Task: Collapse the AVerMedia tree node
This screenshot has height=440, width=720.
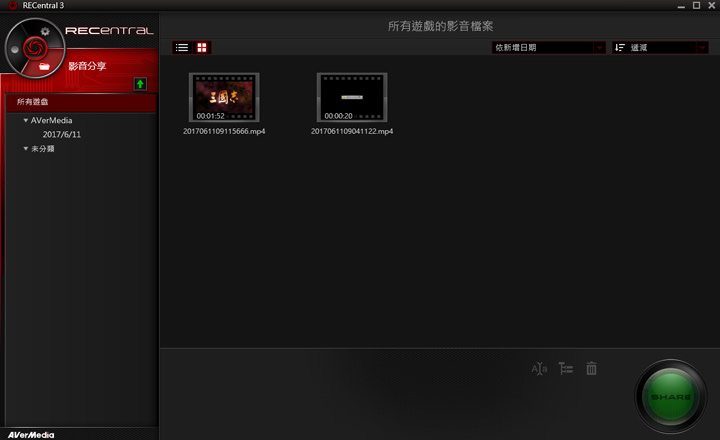Action: (25, 120)
